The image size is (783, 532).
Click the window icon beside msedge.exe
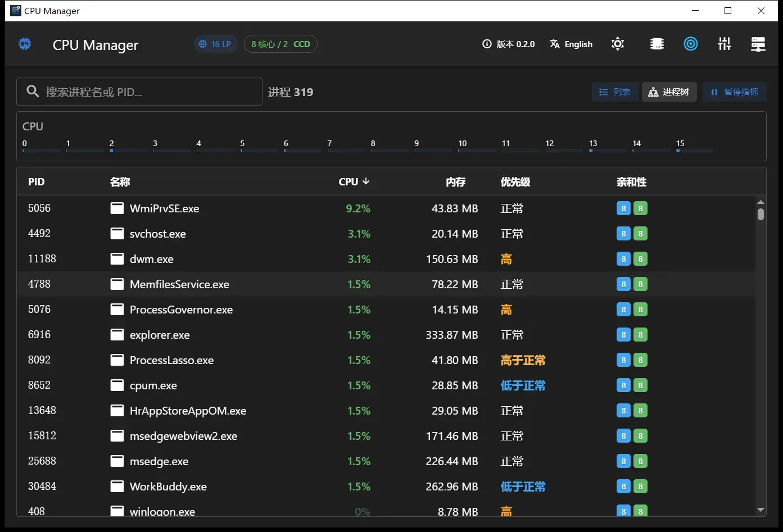point(117,461)
